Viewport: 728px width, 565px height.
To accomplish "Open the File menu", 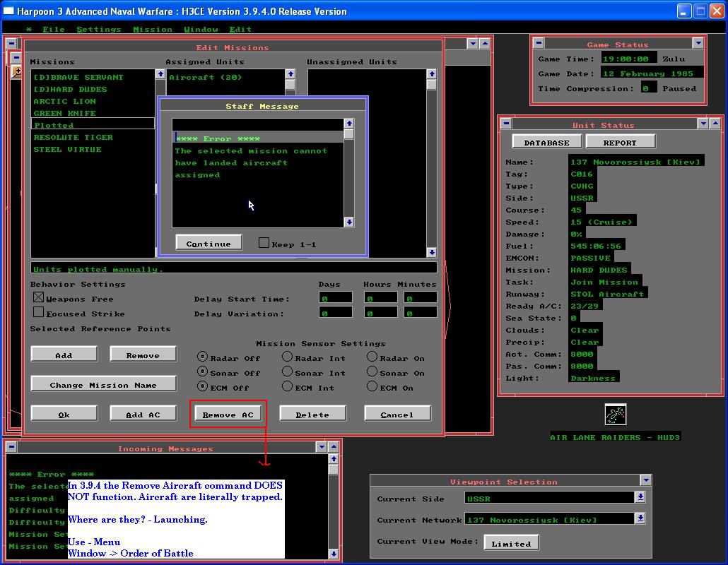I will click(54, 29).
